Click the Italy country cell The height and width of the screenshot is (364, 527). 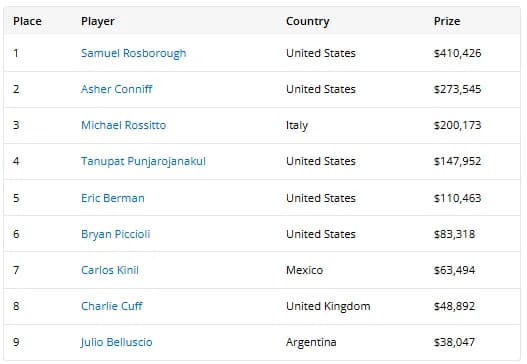click(x=297, y=125)
